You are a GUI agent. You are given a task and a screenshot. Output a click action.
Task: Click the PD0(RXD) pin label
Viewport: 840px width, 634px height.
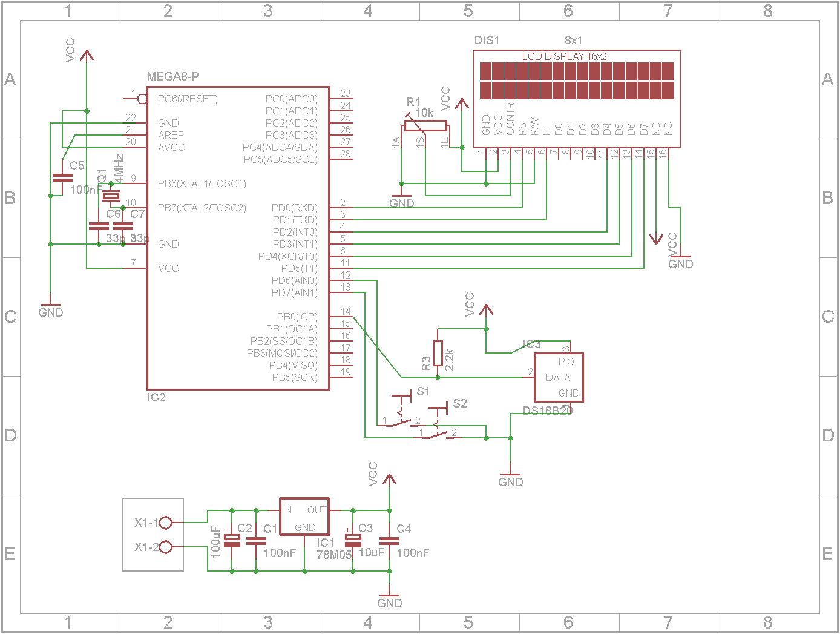(x=295, y=208)
